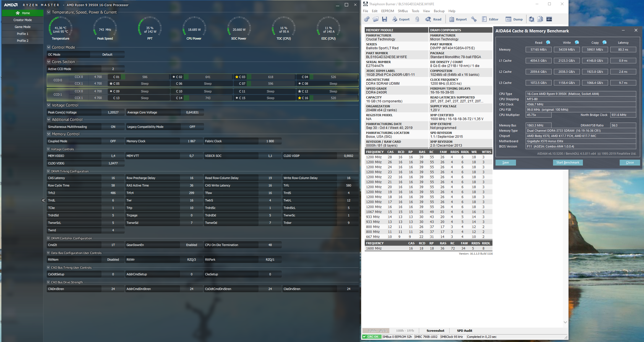Click the waveform monitor icon in toolbar
644x342 pixels.
[x=549, y=19]
